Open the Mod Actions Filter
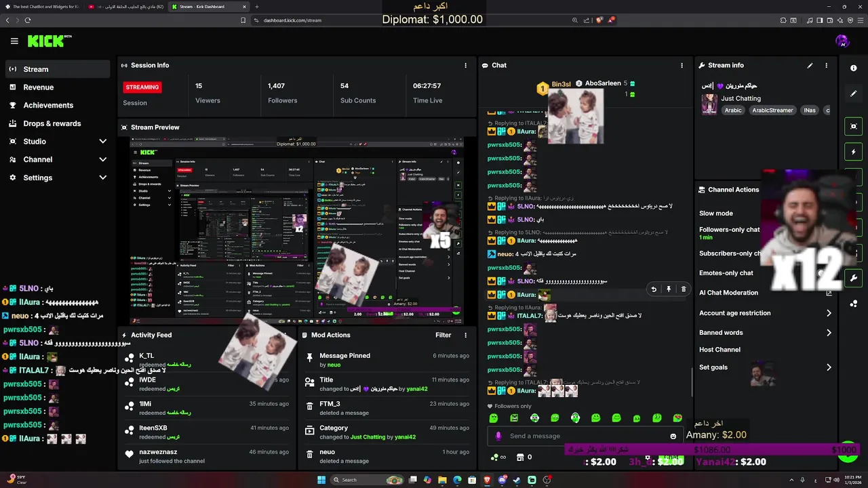The image size is (868, 488). point(443,335)
